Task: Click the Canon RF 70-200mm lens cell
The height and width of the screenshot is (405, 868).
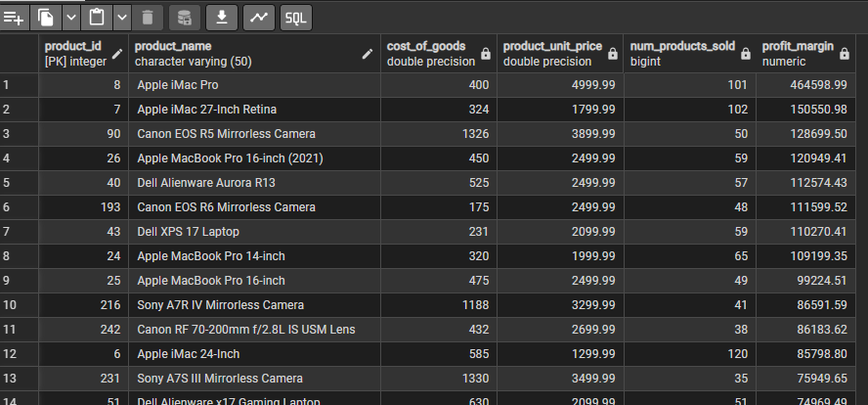Action: [x=255, y=330]
